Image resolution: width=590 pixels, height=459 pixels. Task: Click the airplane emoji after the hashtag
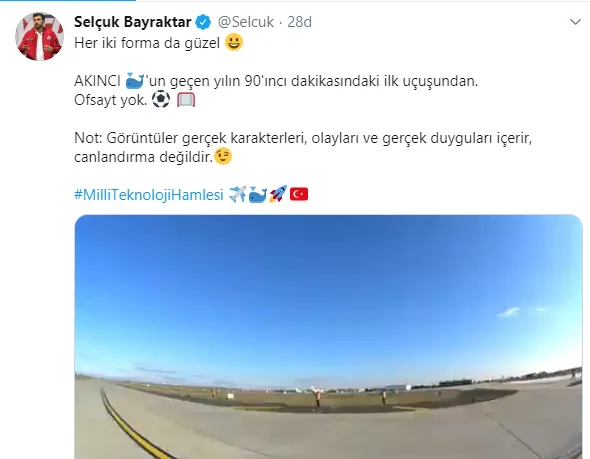(238, 194)
